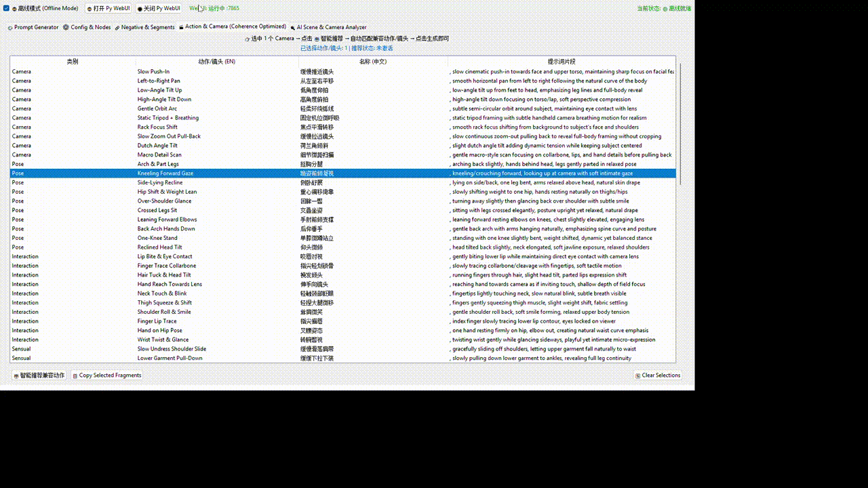Select the Rack Focus Shift row
This screenshot has width=868, height=488.
343,127
